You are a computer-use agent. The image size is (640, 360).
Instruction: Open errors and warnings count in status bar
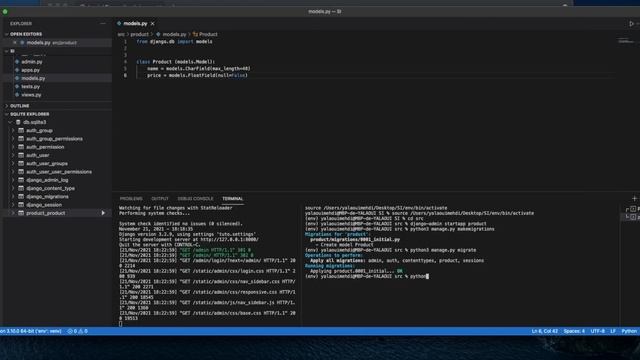pos(78,331)
